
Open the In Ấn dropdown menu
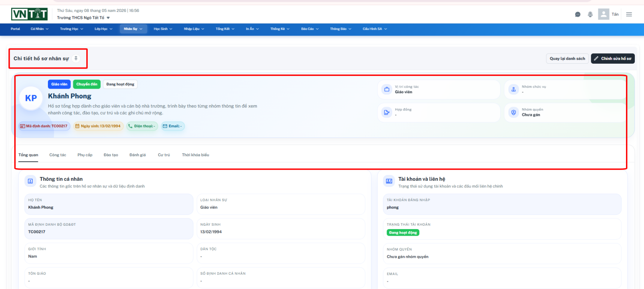pyautogui.click(x=252, y=29)
